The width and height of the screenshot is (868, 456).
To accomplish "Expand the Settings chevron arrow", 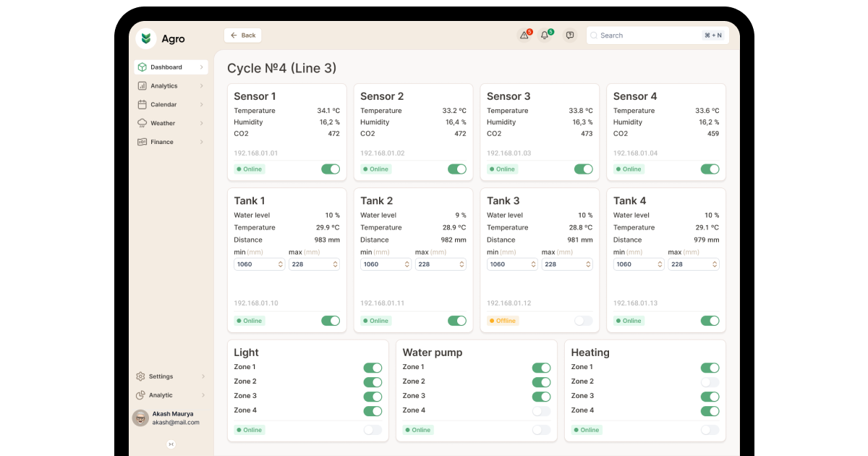I will (x=203, y=376).
